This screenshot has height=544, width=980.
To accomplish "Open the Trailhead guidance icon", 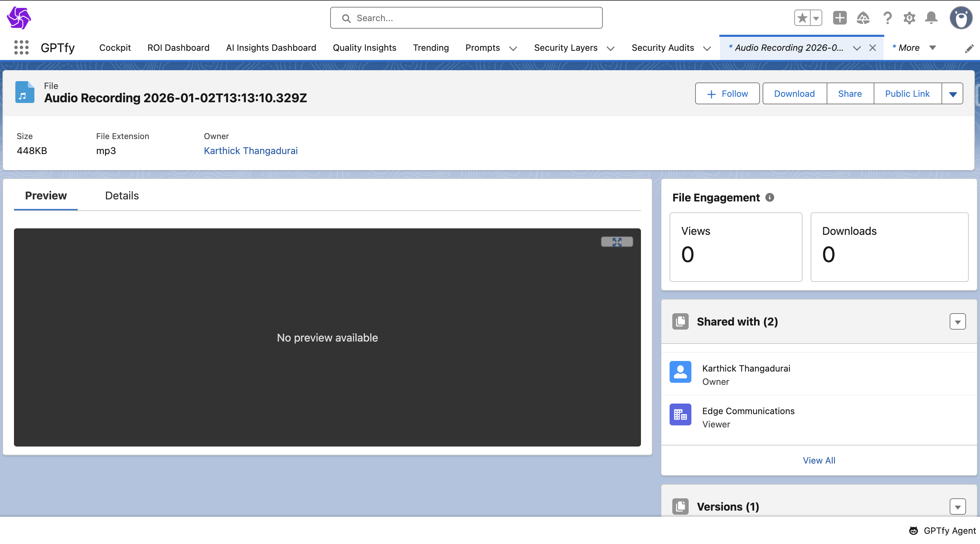I will [863, 18].
